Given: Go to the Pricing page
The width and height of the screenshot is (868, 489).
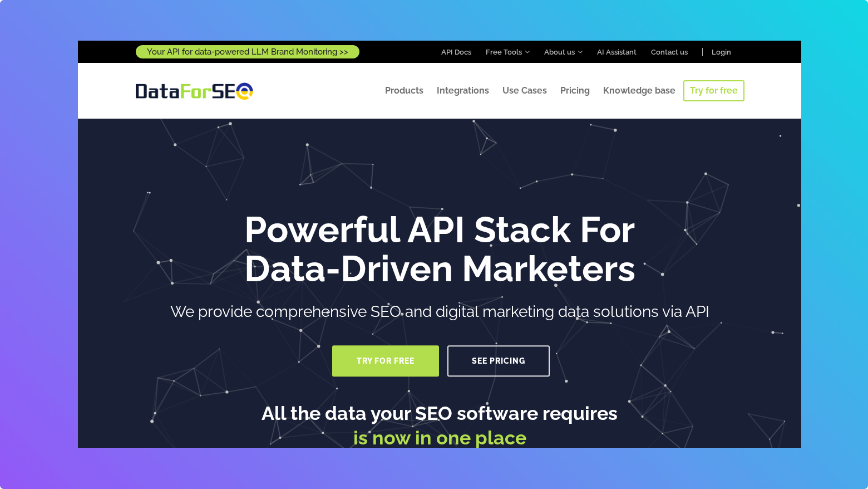Looking at the screenshot, I should tap(575, 90).
